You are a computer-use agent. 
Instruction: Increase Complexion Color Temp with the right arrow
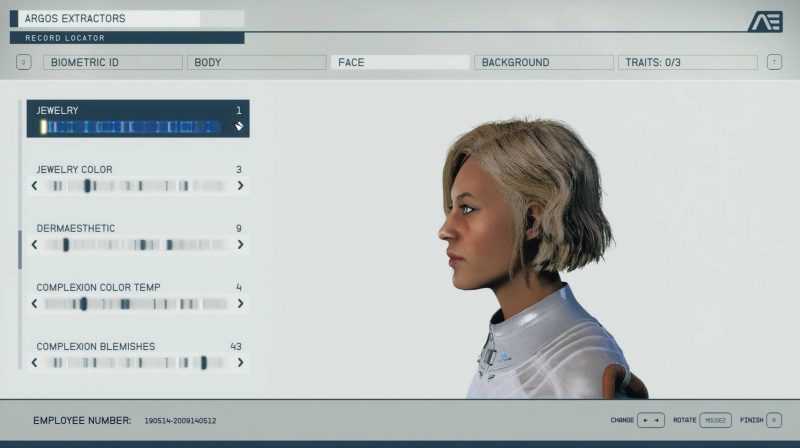click(x=240, y=304)
